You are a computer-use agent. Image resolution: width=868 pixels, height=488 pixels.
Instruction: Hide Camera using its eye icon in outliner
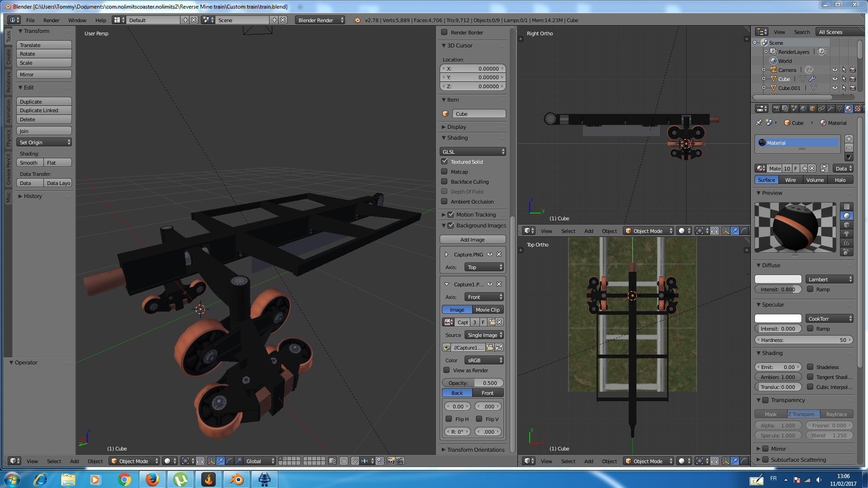click(835, 70)
